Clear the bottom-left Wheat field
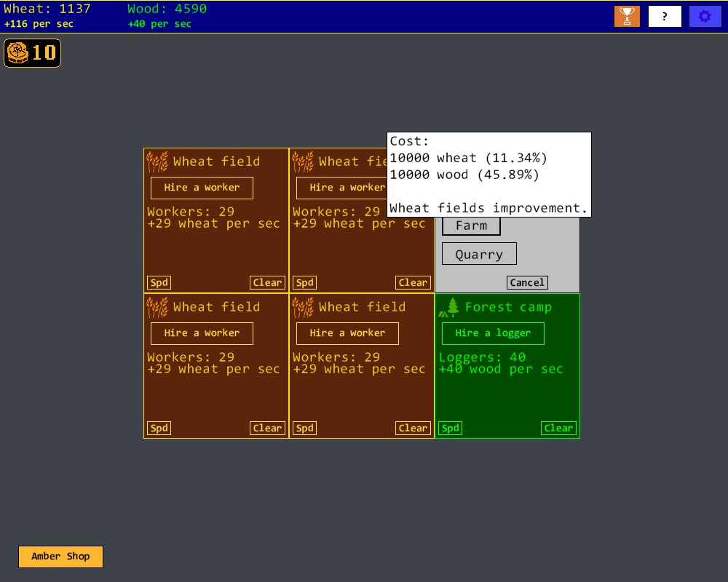This screenshot has width=728, height=582. coord(267,428)
